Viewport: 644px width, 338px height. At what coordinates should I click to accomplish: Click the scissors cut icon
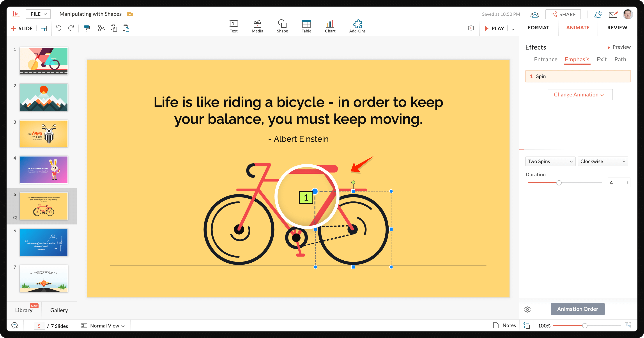click(x=101, y=28)
